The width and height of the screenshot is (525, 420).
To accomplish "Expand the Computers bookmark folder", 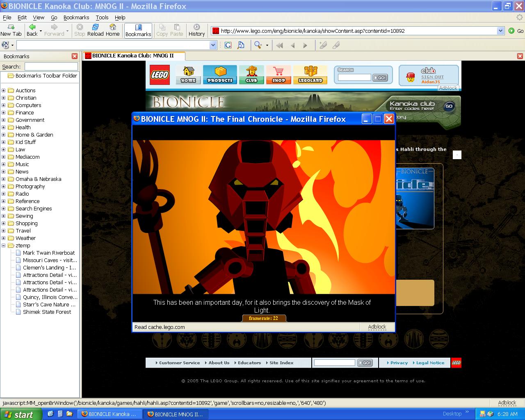I will (4, 105).
